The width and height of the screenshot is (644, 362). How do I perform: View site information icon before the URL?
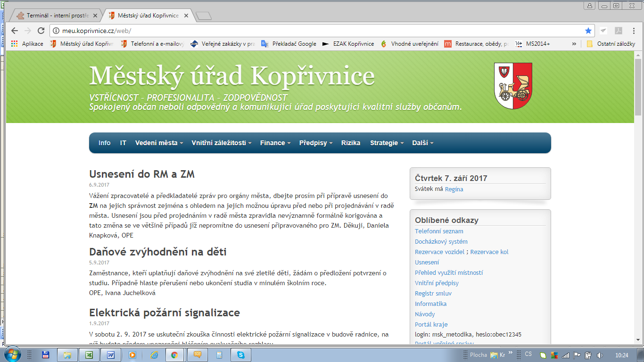[56, 31]
